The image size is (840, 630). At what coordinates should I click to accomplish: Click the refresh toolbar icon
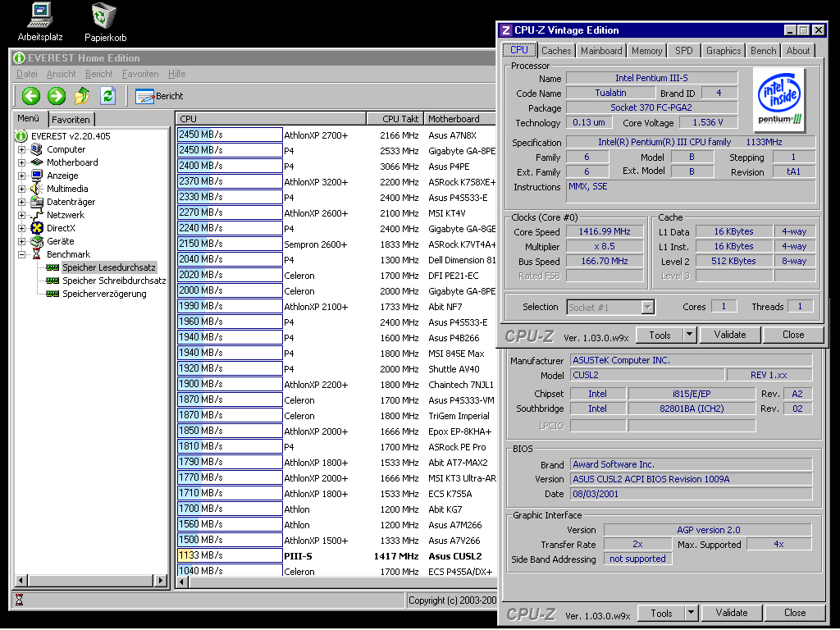(107, 96)
